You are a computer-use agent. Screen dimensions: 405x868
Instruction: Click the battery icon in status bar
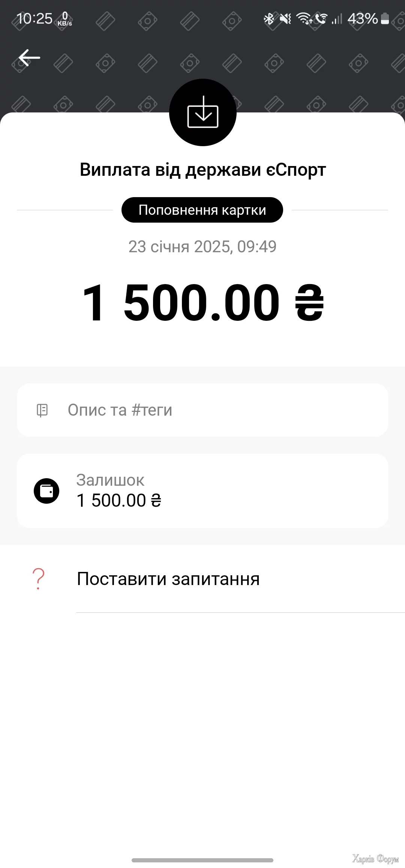tap(385, 18)
